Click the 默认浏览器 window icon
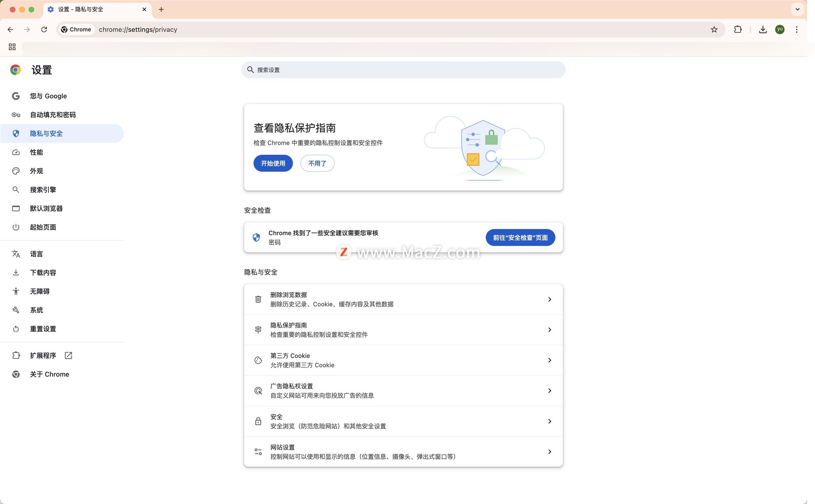Image resolution: width=815 pixels, height=504 pixels. (x=16, y=208)
